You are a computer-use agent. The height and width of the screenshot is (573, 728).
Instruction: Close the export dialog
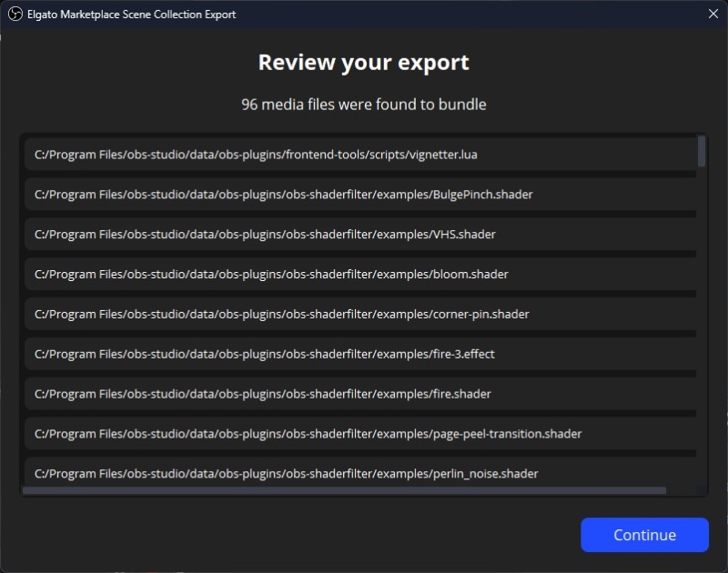(x=713, y=15)
